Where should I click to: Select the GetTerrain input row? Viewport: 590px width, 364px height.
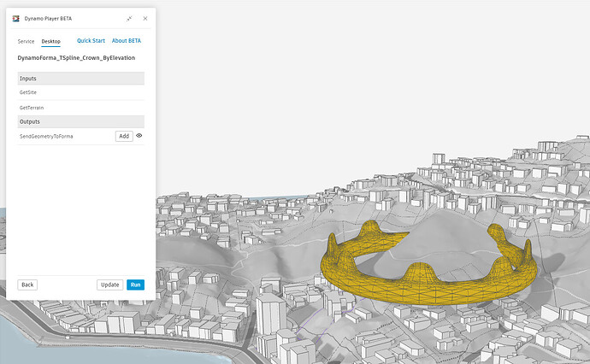coord(81,108)
